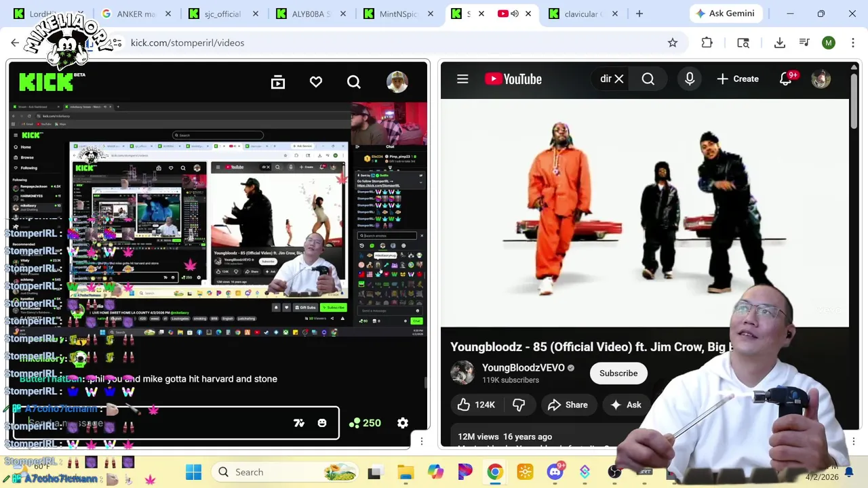
Task: Click the 250 channel points balance
Action: pos(365,423)
